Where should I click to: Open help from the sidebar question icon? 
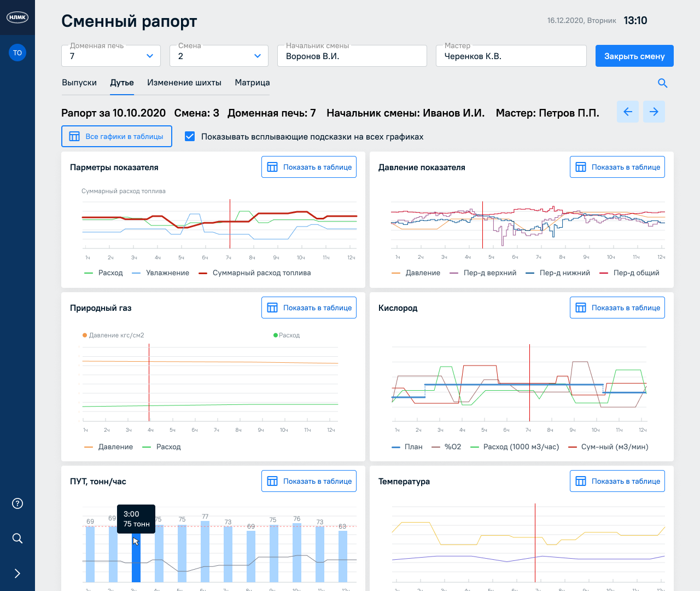(17, 503)
